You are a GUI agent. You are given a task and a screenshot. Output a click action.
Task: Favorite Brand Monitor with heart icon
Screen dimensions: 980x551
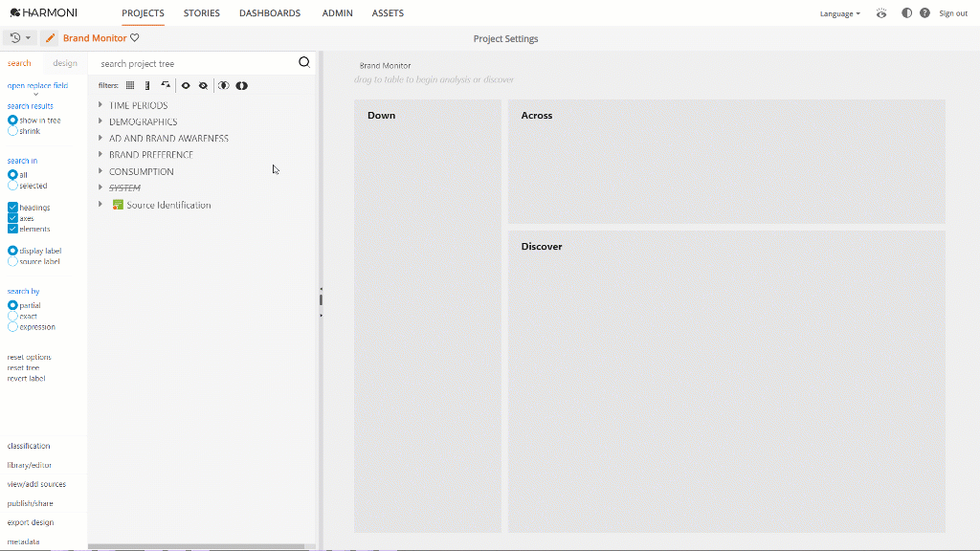tap(134, 38)
